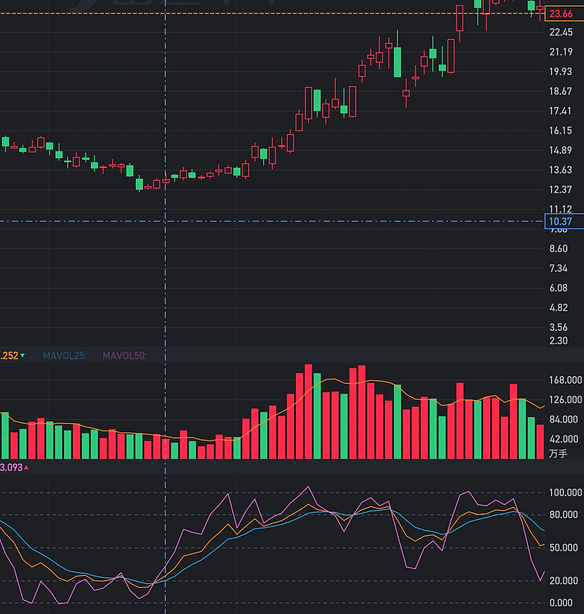This screenshot has width=584, height=614.
Task: Click the 16.15 price axis label
Action: point(561,130)
